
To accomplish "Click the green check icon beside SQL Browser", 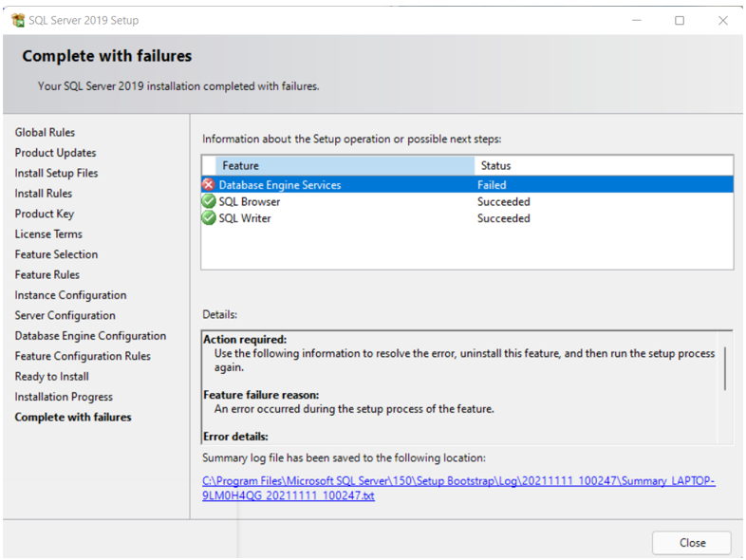I will [209, 201].
